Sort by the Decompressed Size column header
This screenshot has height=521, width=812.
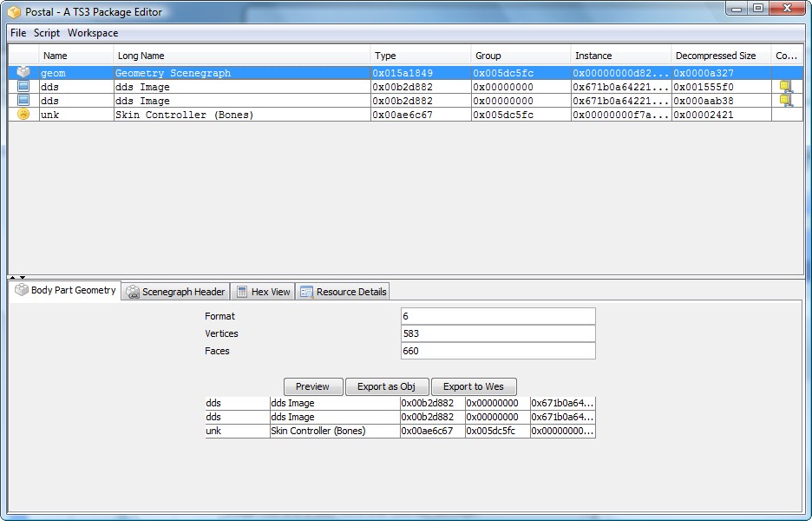716,56
